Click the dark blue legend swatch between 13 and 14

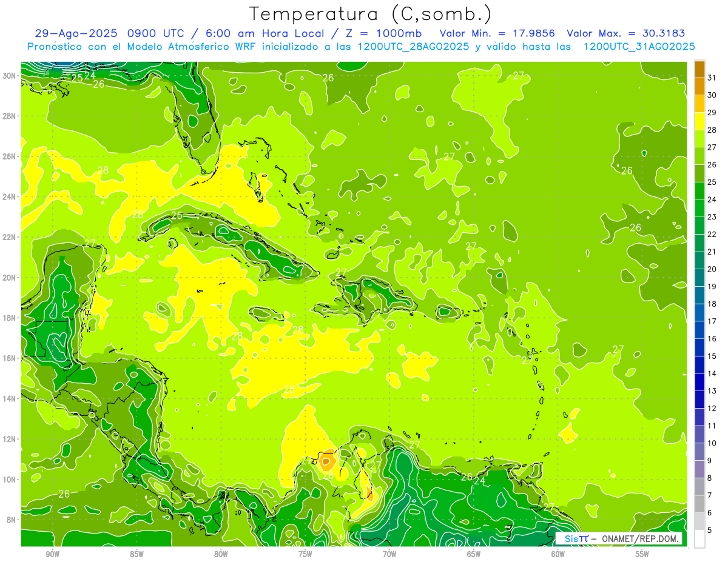[x=699, y=383]
